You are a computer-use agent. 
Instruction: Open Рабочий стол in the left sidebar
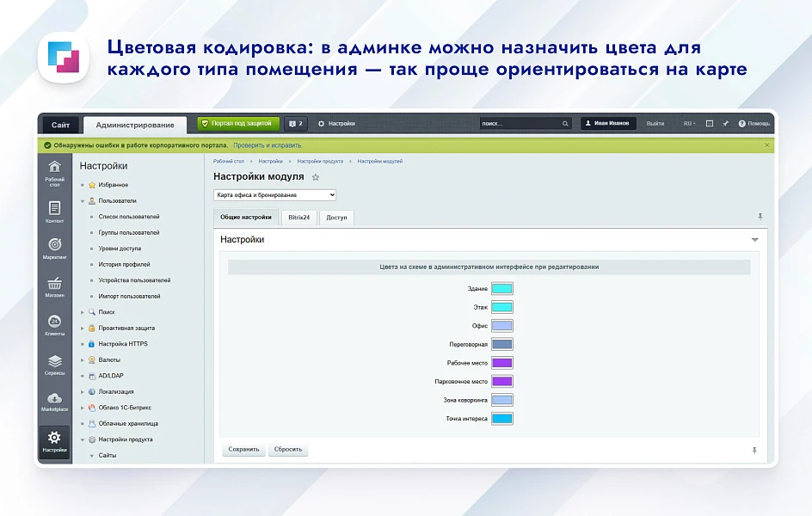tap(54, 173)
